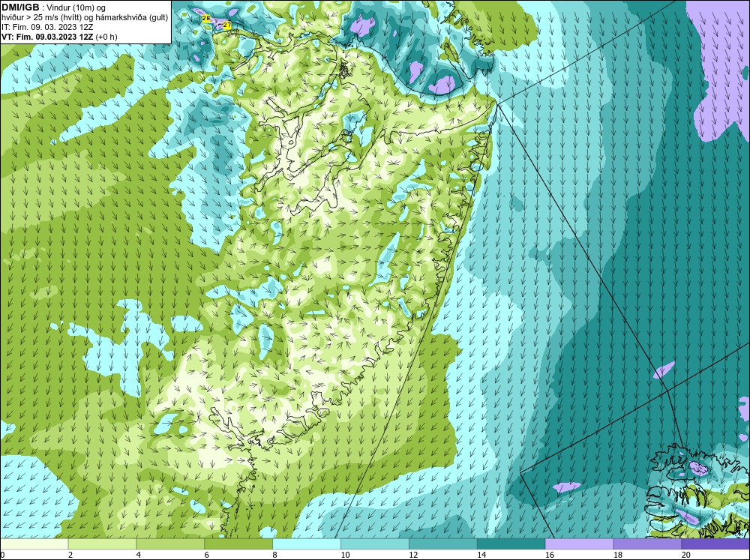Pick the palest yellow 0–2 scale swatch

coord(34,544)
